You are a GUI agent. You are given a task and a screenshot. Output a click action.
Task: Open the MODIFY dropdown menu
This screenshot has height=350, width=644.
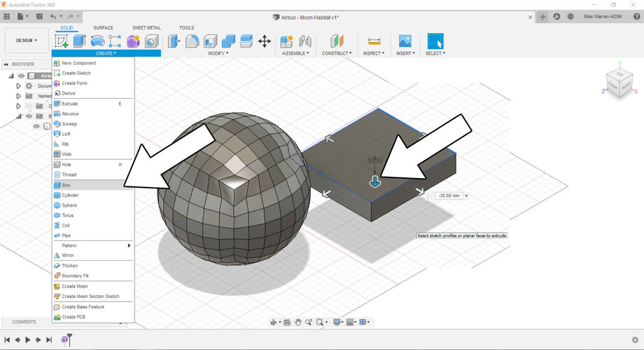(x=218, y=54)
